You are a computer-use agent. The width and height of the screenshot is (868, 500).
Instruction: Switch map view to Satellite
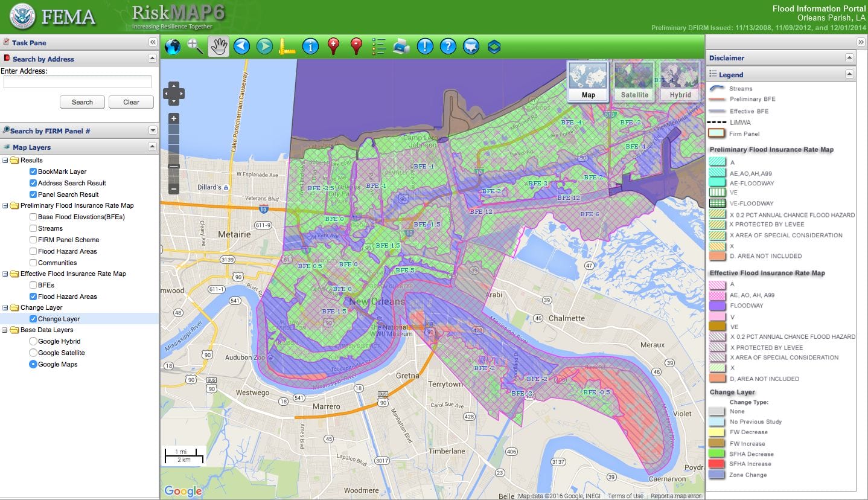tap(634, 81)
